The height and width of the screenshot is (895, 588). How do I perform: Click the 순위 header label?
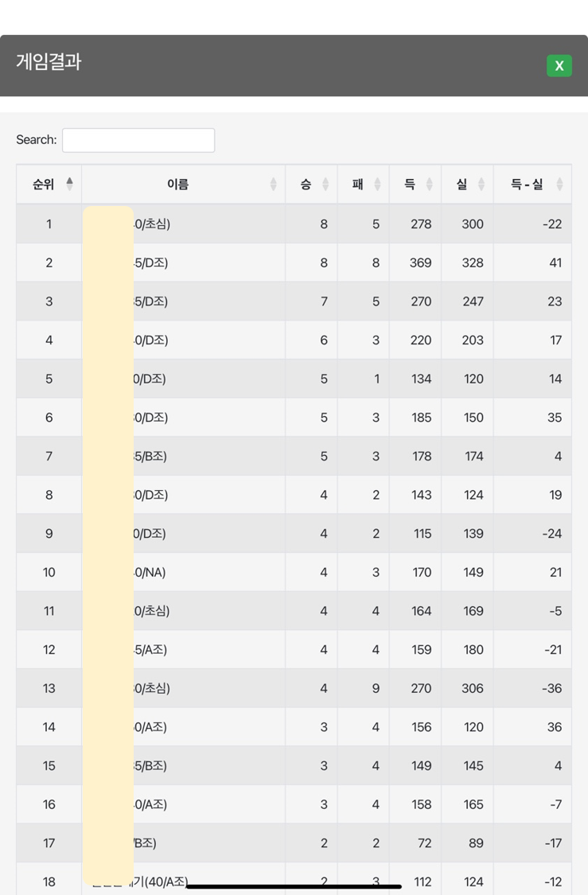tap(44, 184)
